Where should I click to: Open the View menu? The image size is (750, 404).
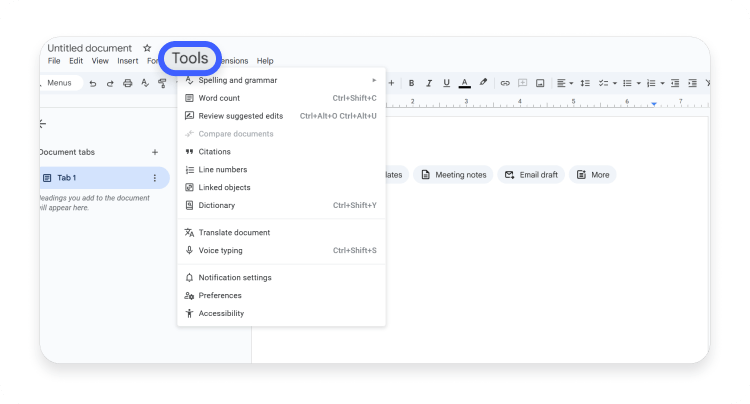pos(100,61)
